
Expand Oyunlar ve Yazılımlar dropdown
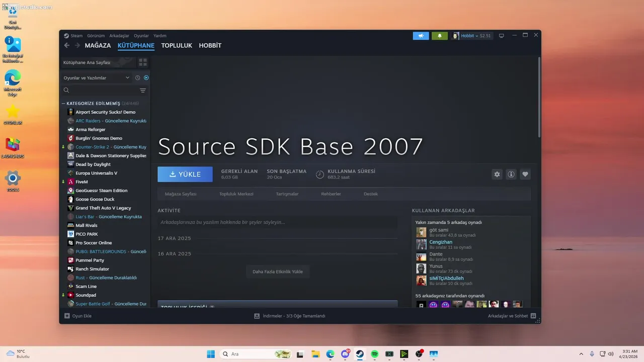(x=96, y=78)
